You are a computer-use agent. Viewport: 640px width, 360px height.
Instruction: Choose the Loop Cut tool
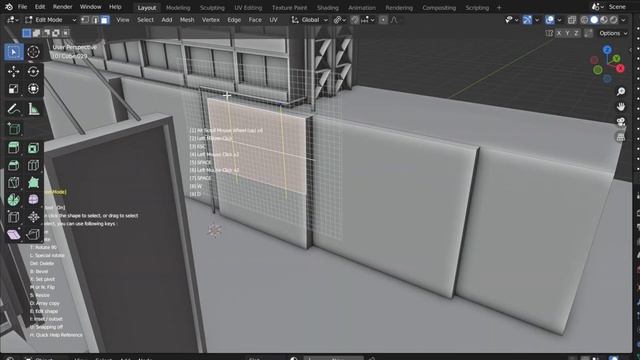[x=33, y=165]
